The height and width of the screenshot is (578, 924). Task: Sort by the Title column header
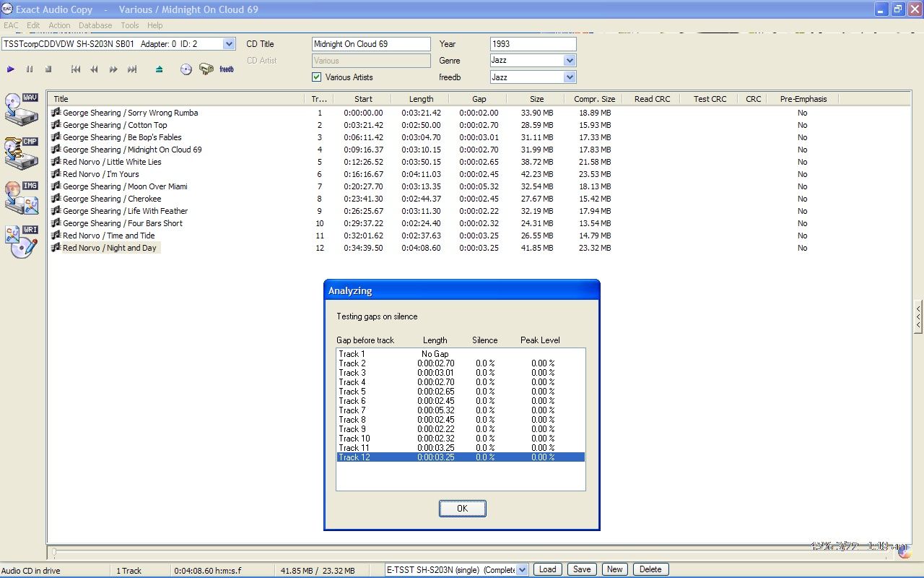pos(176,99)
